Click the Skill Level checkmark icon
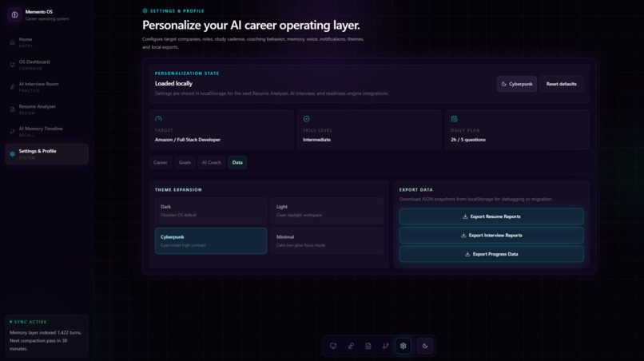Image resolution: width=644 pixels, height=361 pixels. tap(306, 119)
